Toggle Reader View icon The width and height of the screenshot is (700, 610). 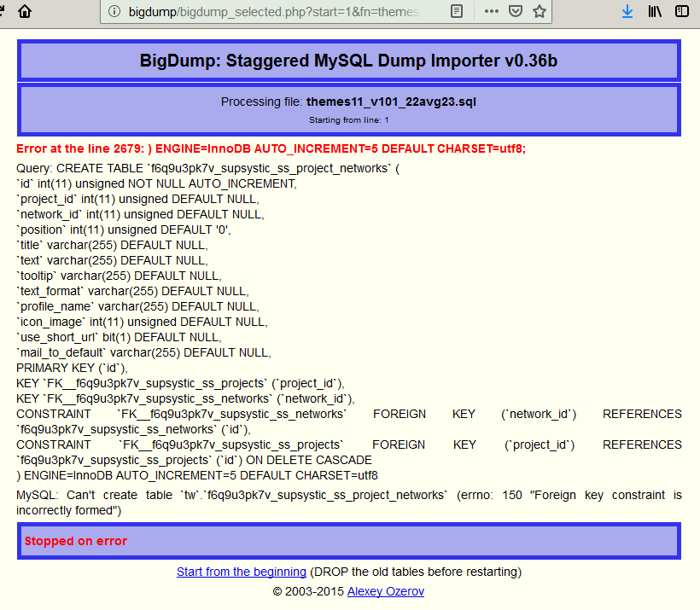(458, 12)
